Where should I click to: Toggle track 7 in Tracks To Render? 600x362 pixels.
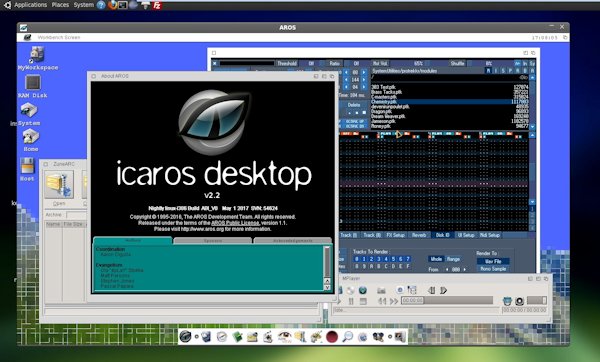pyautogui.click(x=408, y=259)
